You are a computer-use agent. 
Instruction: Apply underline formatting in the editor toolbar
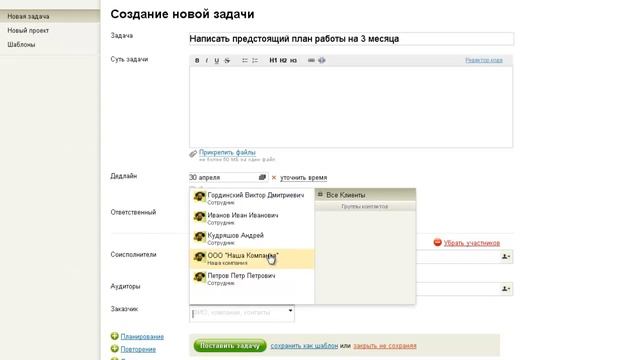coord(217,60)
